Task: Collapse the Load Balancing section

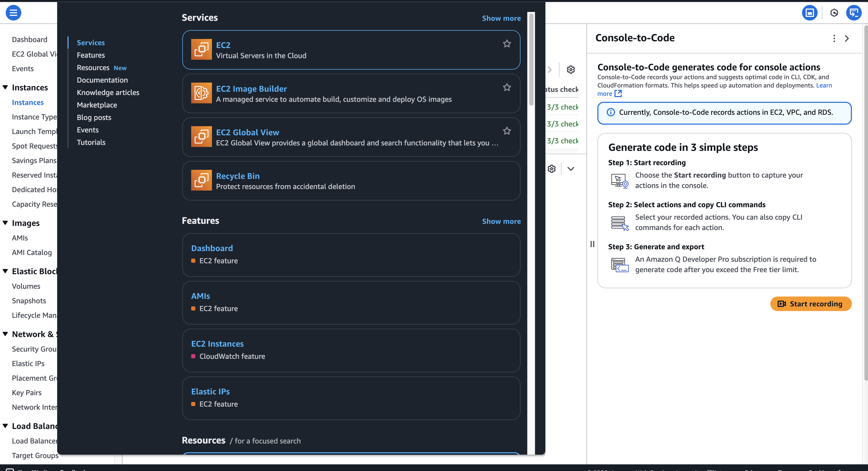Action: (x=5, y=426)
